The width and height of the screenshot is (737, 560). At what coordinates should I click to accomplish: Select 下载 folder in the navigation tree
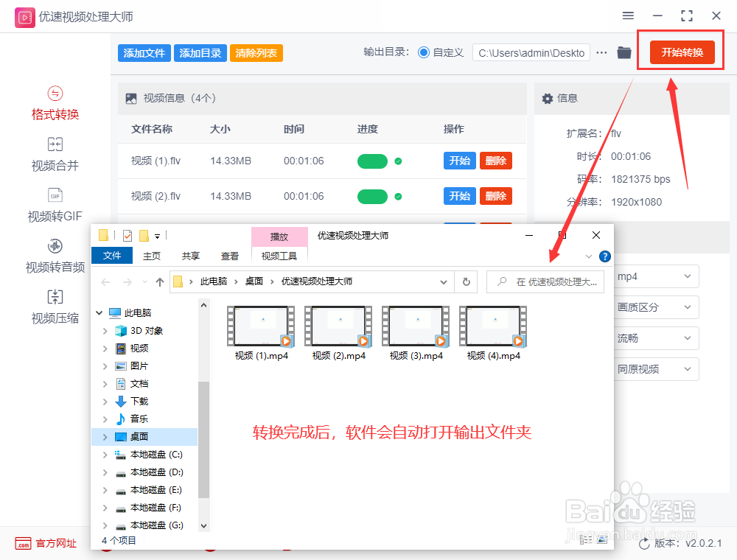(x=139, y=401)
